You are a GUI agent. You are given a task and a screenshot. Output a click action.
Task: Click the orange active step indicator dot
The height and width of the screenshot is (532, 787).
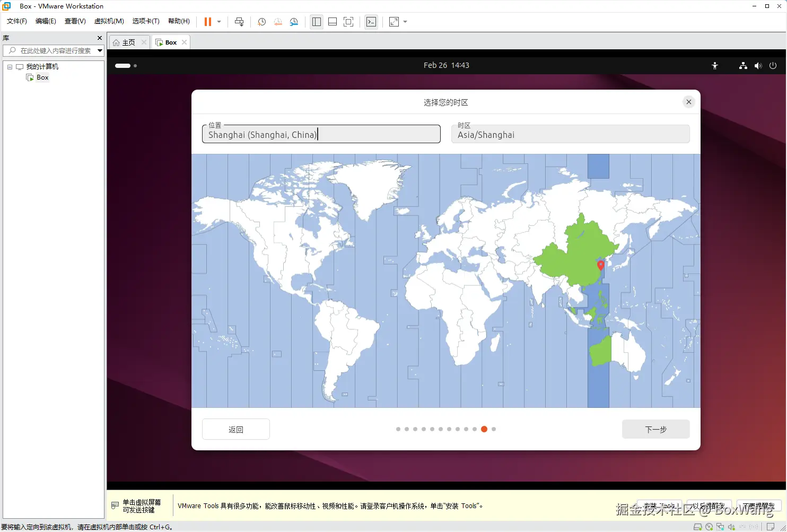pos(484,429)
